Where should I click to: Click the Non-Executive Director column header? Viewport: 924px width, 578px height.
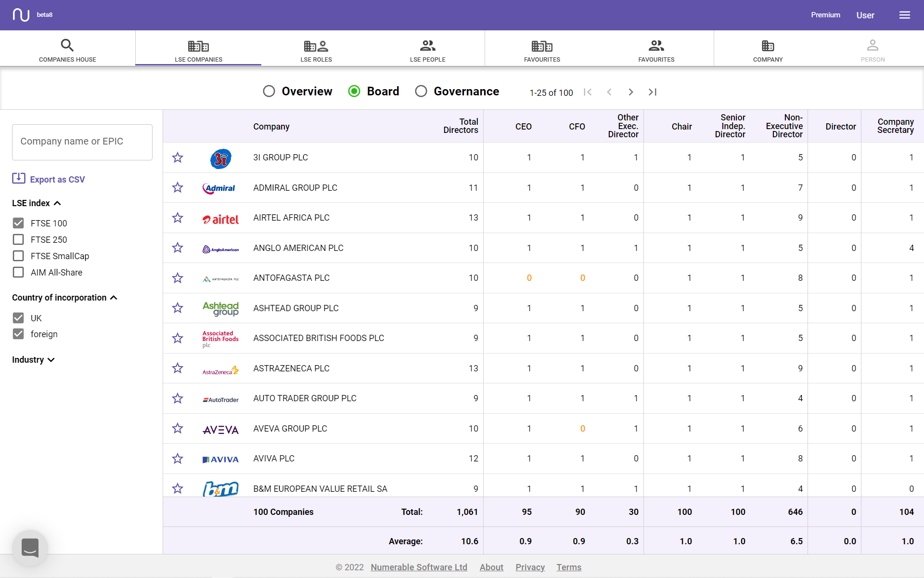point(784,126)
